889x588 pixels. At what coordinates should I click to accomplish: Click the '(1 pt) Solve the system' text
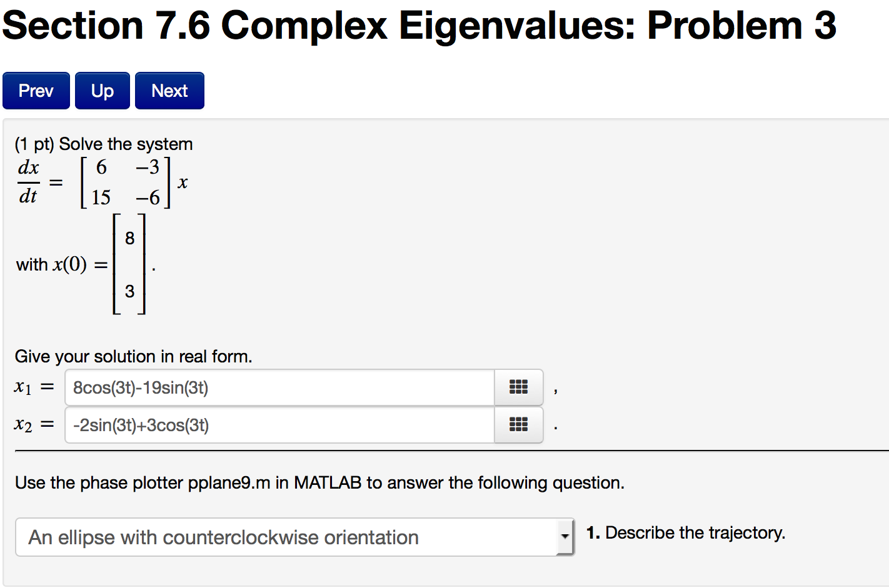pyautogui.click(x=104, y=144)
